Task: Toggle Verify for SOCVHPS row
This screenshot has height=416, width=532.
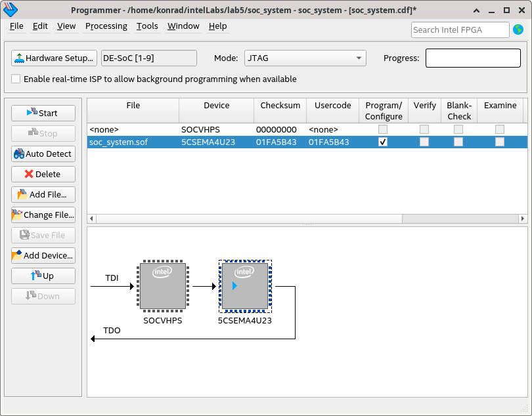Action: [424, 129]
